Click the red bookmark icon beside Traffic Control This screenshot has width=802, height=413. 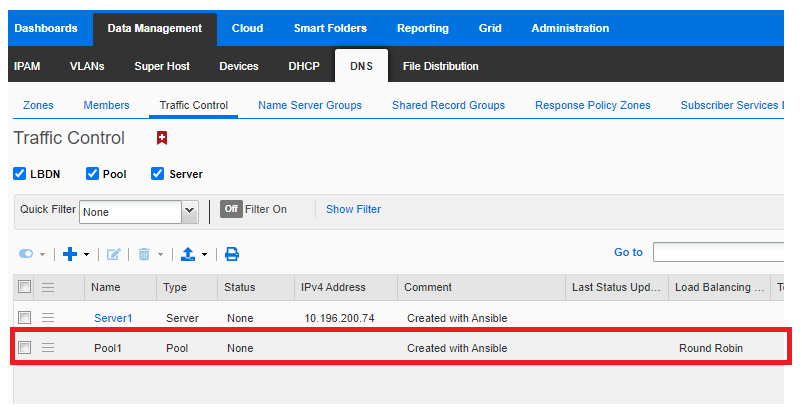[x=162, y=138]
